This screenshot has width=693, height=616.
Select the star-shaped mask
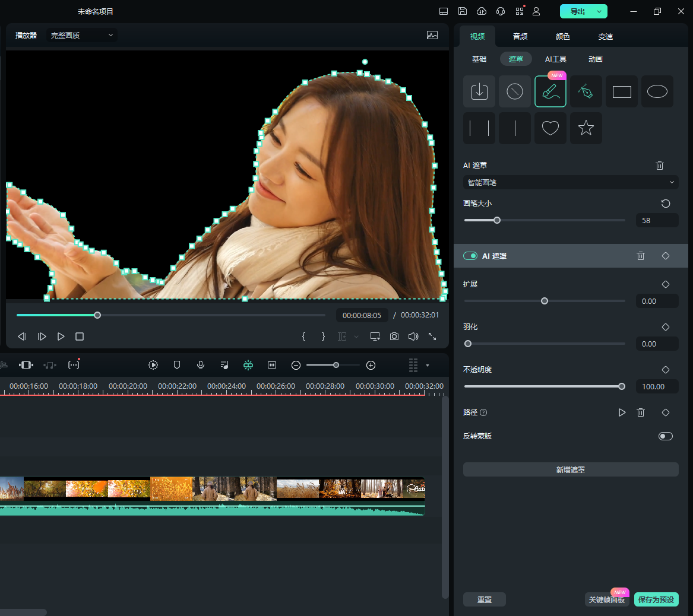586,128
